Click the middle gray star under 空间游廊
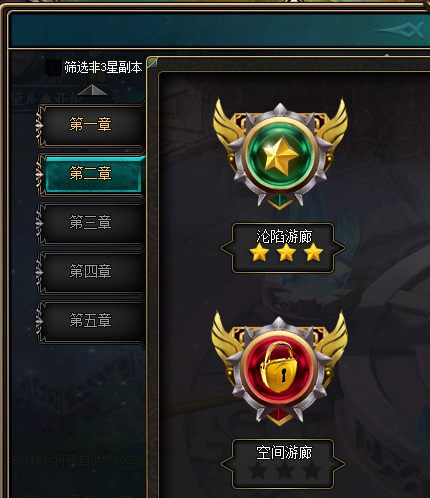 pos(285,470)
